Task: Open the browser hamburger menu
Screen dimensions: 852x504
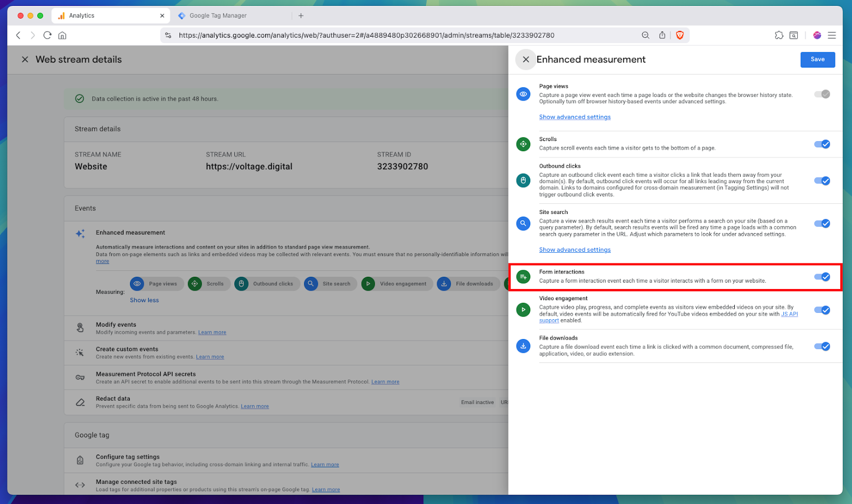Action: click(x=832, y=35)
